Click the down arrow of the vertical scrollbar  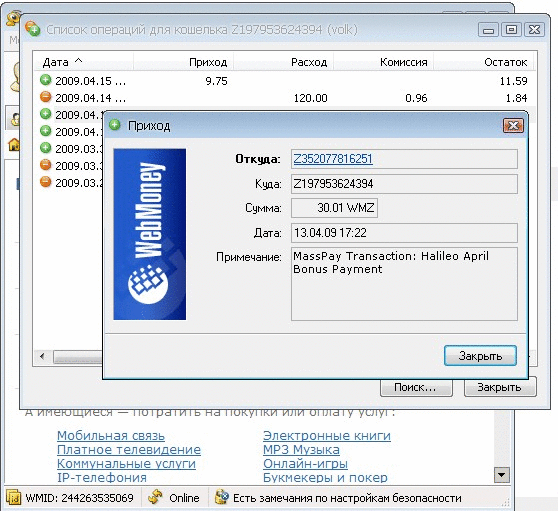click(502, 475)
